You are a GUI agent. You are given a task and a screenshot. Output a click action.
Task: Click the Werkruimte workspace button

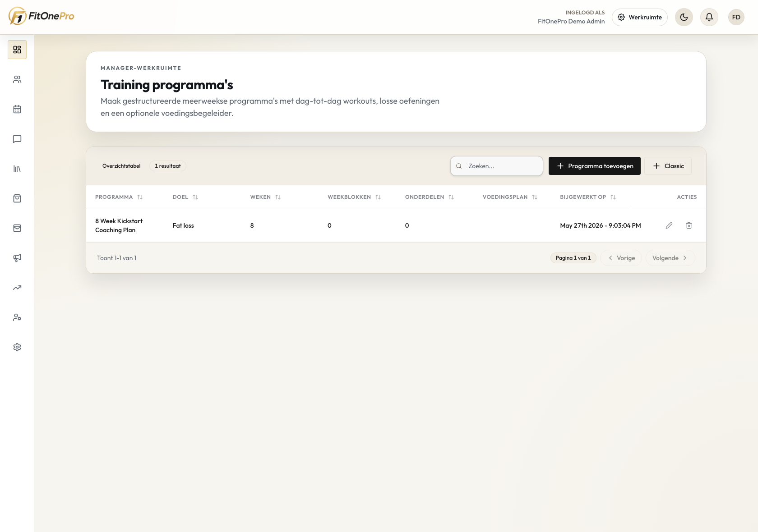[640, 17]
